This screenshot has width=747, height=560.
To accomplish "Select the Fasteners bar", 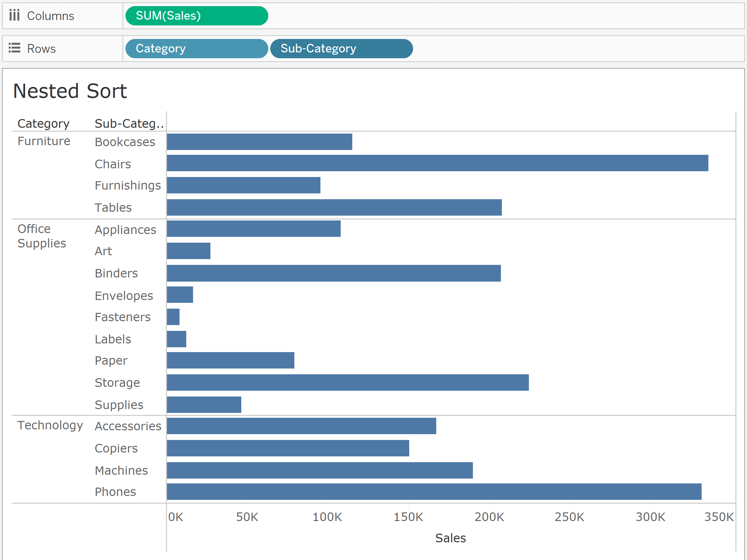I will (173, 317).
